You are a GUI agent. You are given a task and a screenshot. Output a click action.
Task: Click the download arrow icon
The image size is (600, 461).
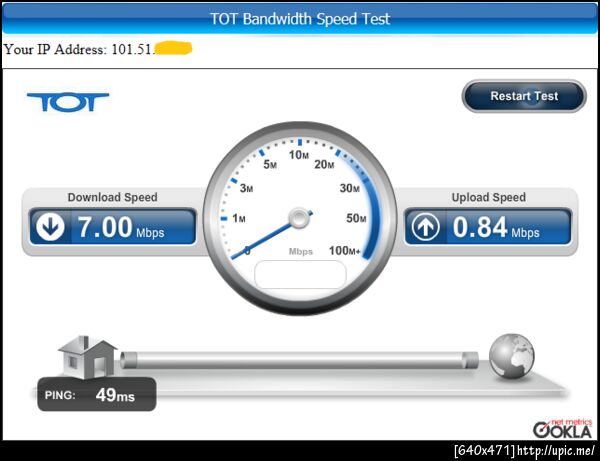click(50, 226)
